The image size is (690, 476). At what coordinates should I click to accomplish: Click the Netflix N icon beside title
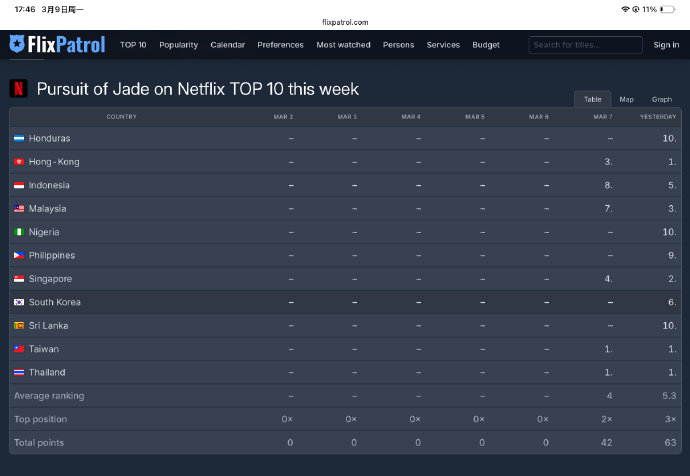[18, 88]
